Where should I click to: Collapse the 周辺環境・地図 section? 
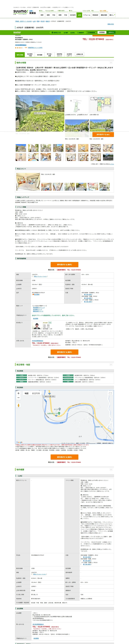(111, 365)
